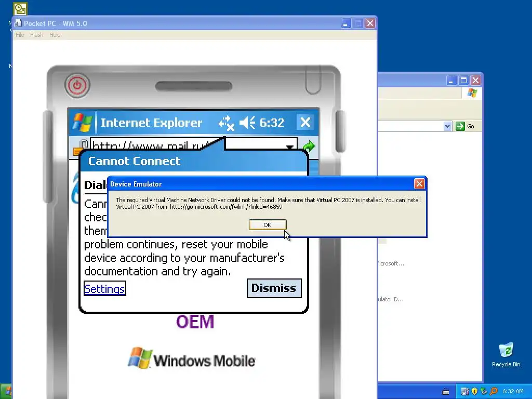Open the yellow security shield tray icon
The image size is (532, 399).
click(x=474, y=392)
